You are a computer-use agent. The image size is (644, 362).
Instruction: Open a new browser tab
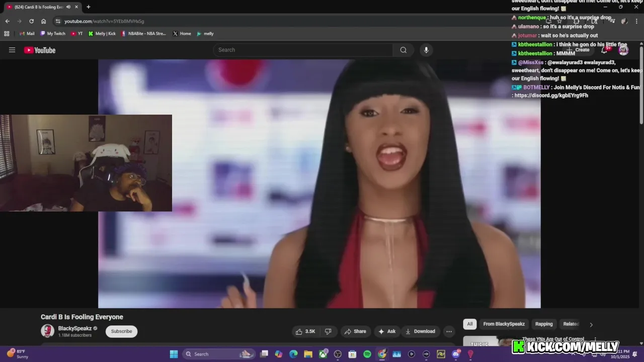point(88,7)
